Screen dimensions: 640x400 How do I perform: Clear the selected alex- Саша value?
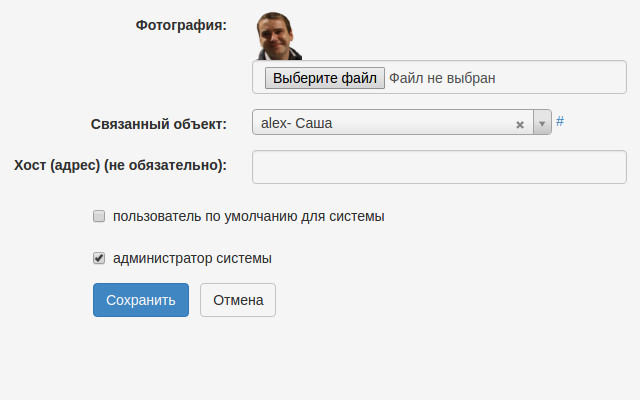[x=520, y=125]
